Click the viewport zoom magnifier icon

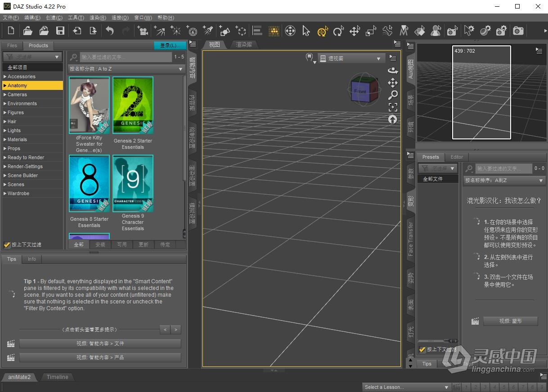pyautogui.click(x=393, y=95)
